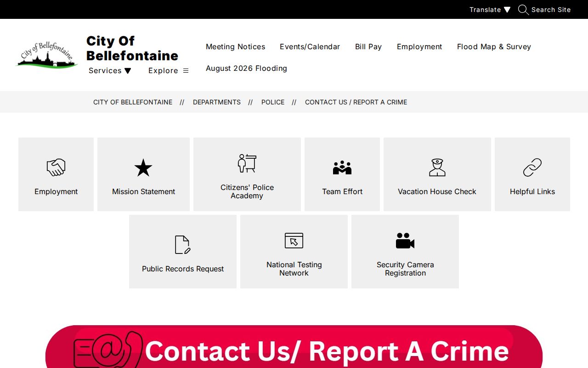View August 2026 Flooding page

(246, 68)
